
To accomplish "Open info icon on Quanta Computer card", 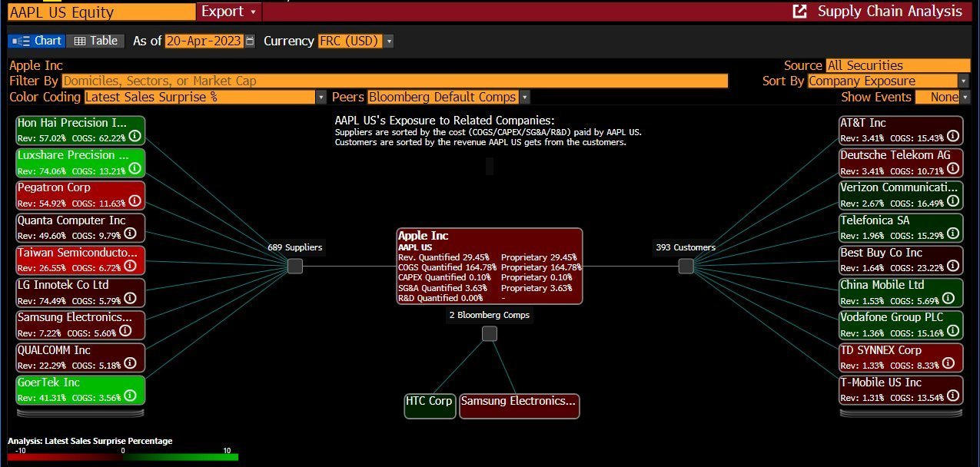I will [x=130, y=233].
